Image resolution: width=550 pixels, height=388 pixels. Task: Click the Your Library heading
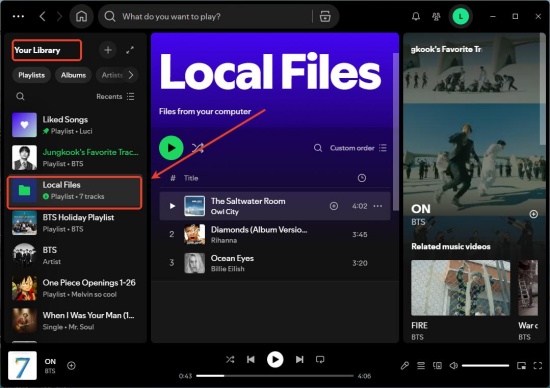37,50
